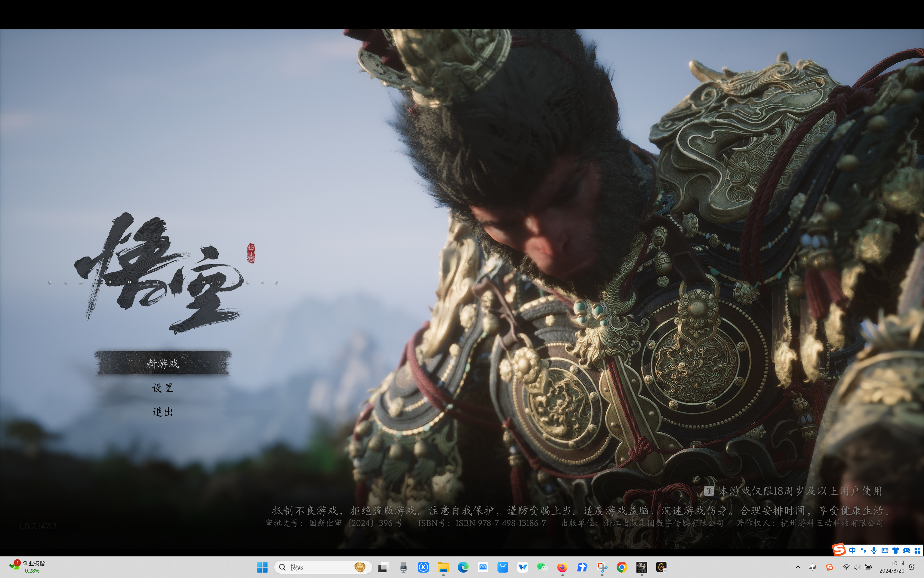Click the age-rating T badge icon
The image size is (924, 578).
coord(709,491)
